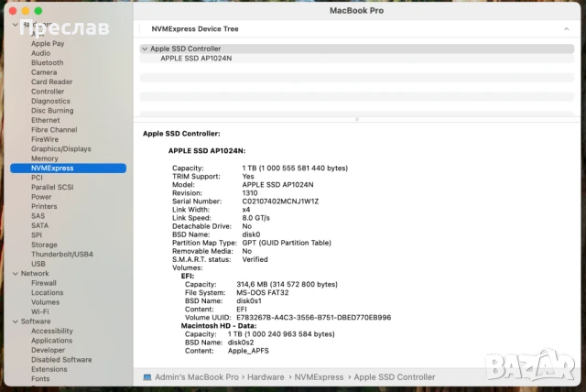The image size is (586, 392).
Task: Click Hardware in the path bar
Action: pos(266,377)
